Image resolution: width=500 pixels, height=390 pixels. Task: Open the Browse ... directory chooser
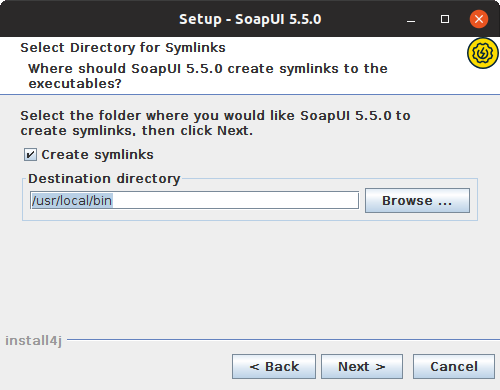pos(417,201)
